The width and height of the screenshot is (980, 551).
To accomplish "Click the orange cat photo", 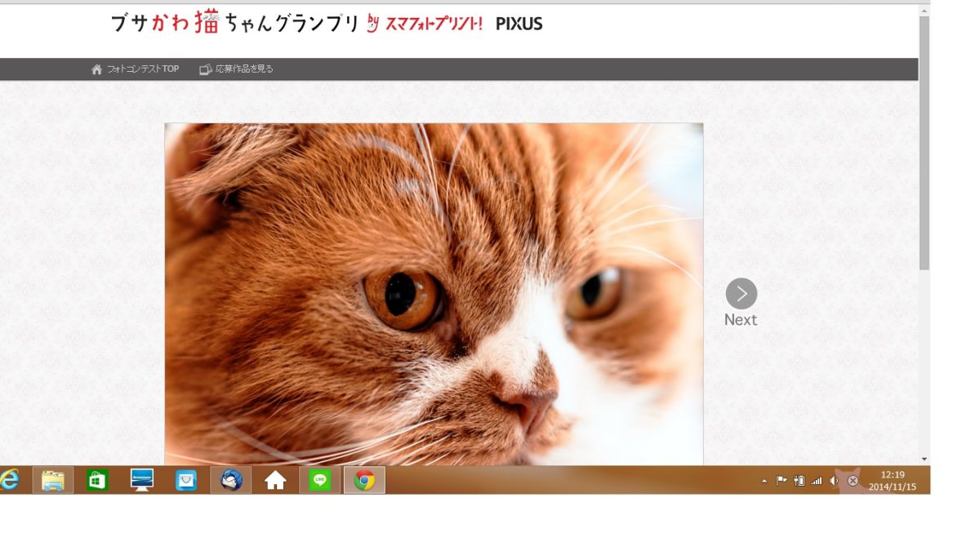I will tap(434, 294).
